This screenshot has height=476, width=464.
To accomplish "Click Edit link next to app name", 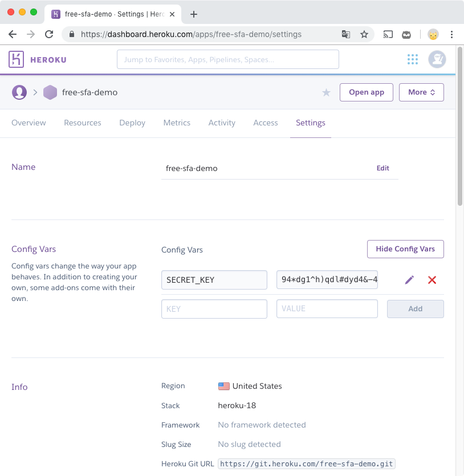I will coord(382,168).
